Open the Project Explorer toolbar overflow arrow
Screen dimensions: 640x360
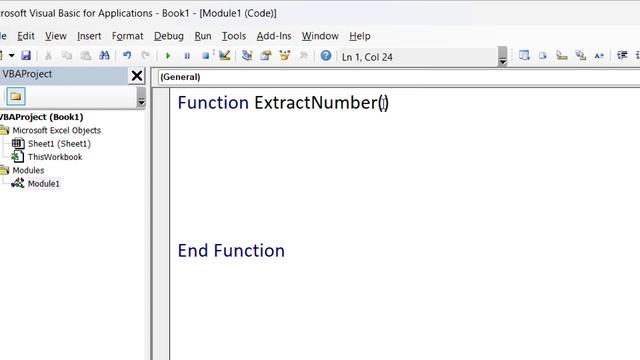tap(141, 97)
